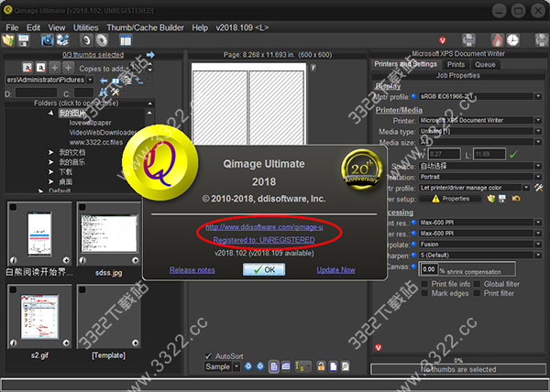Switch to the Queue tab
The image size is (550, 392).
pyautogui.click(x=485, y=64)
